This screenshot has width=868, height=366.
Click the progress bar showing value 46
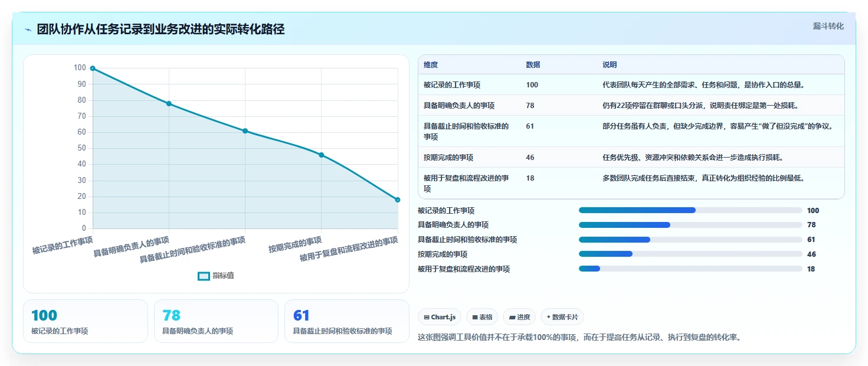690,254
